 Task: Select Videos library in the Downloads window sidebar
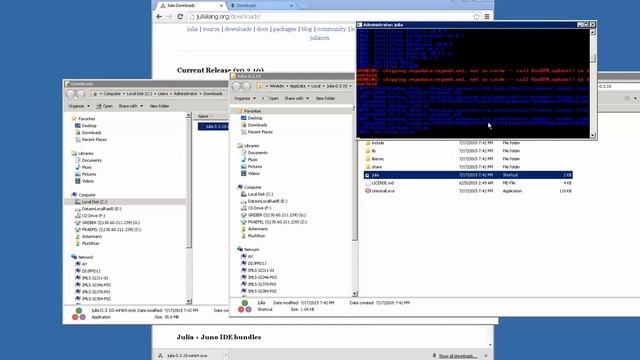click(88, 181)
